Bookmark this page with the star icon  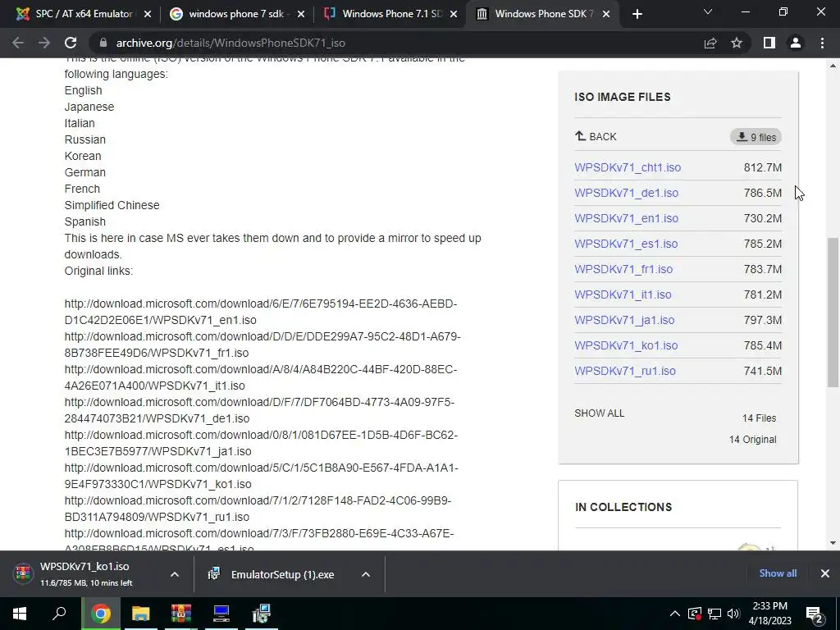[x=737, y=43]
